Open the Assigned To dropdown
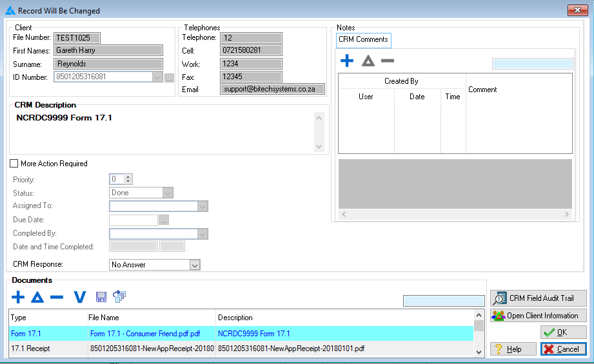 pyautogui.click(x=202, y=206)
